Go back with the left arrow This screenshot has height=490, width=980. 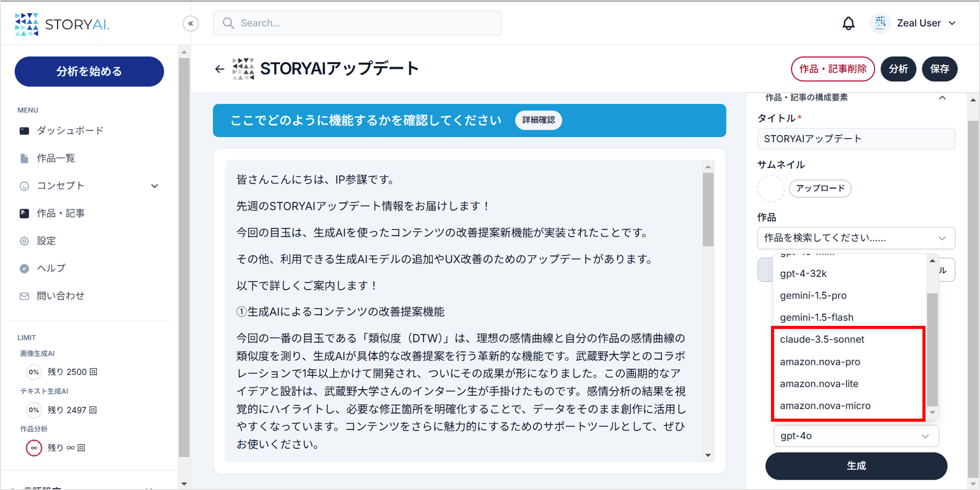click(x=219, y=69)
